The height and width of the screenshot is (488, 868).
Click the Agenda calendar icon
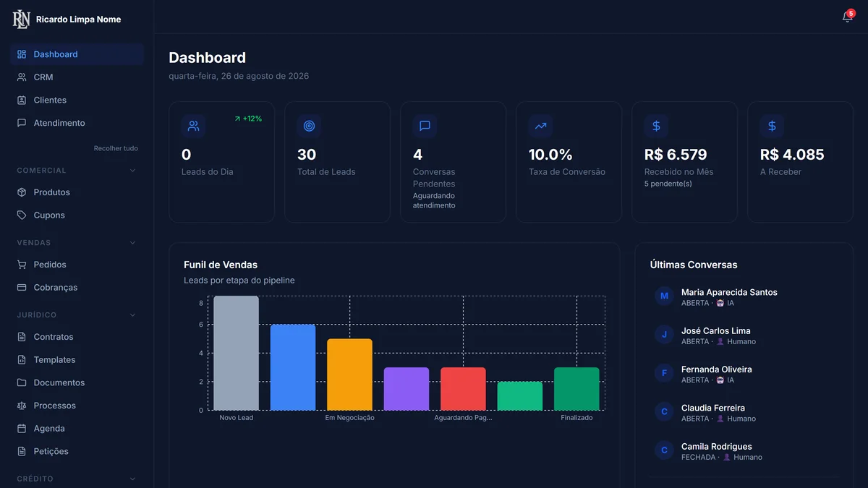[x=22, y=429]
